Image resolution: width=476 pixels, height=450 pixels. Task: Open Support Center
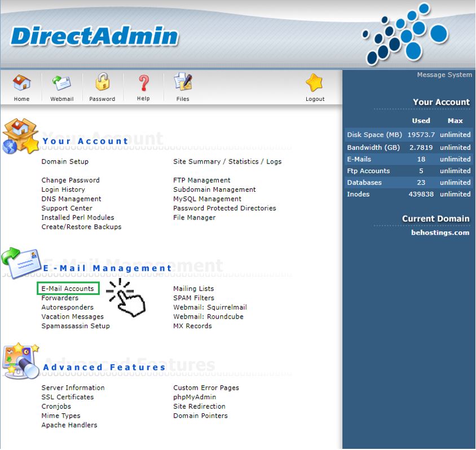[x=67, y=208]
